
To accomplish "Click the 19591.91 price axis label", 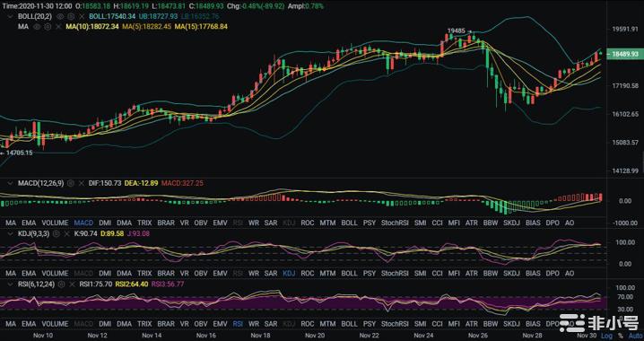I will pyautogui.click(x=625, y=30).
